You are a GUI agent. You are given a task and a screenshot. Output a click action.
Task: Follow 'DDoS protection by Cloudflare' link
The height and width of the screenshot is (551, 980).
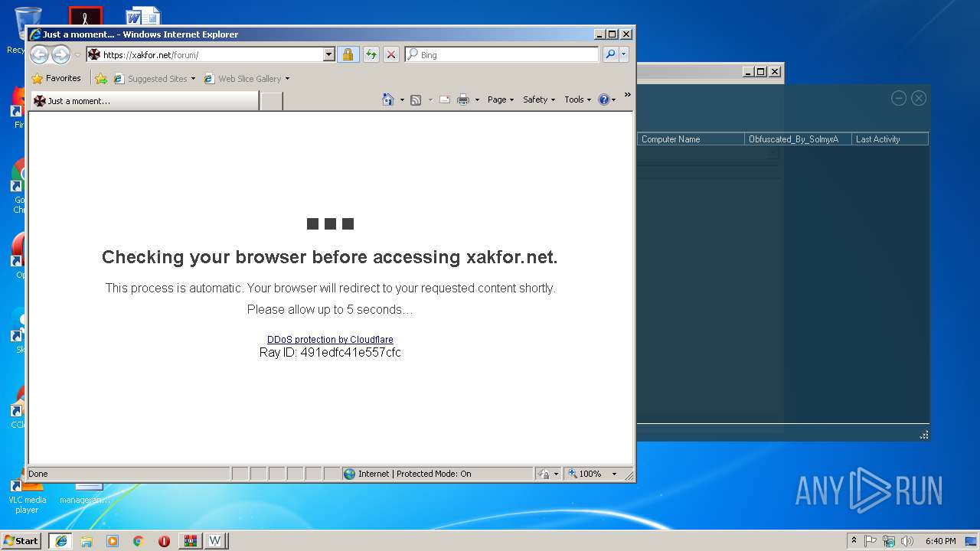point(330,339)
